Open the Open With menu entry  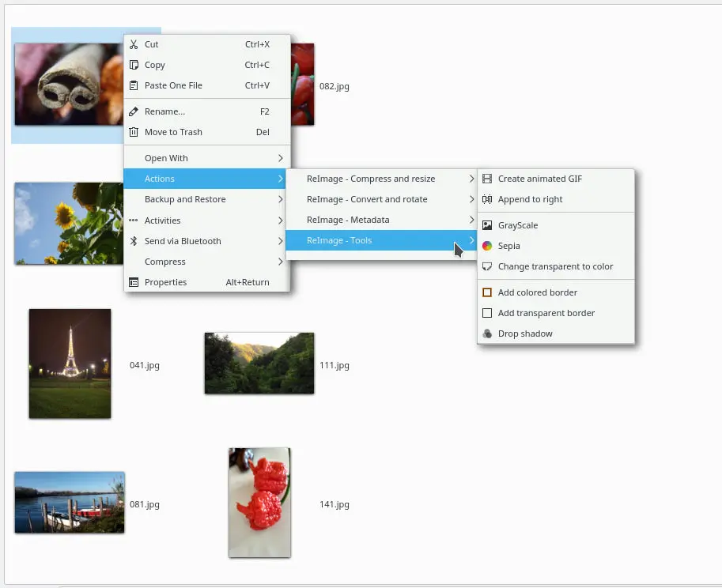click(206, 158)
